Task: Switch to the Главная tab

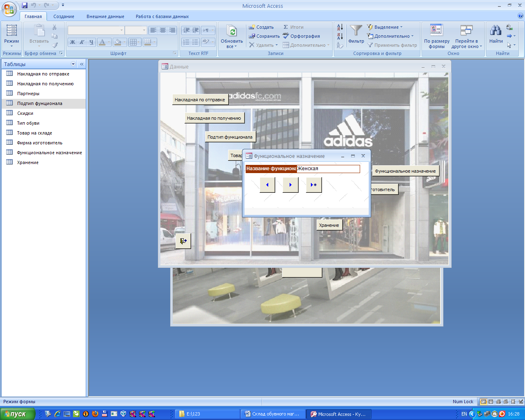Action: [33, 16]
